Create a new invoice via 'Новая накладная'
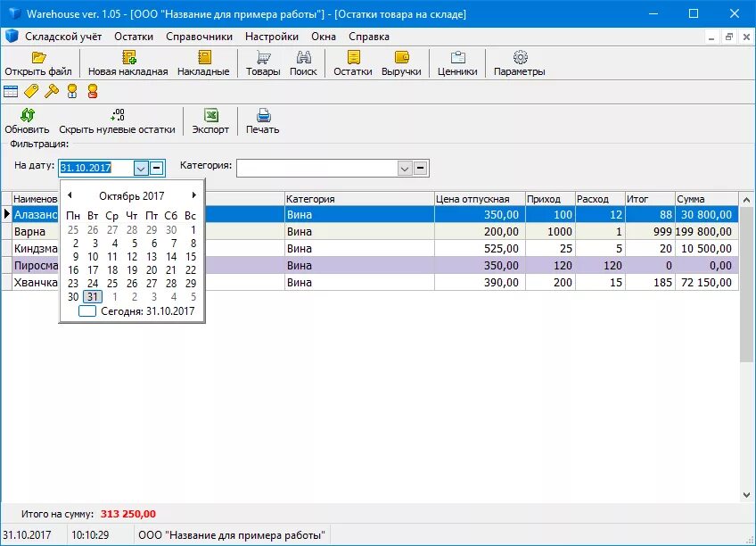 127,63
